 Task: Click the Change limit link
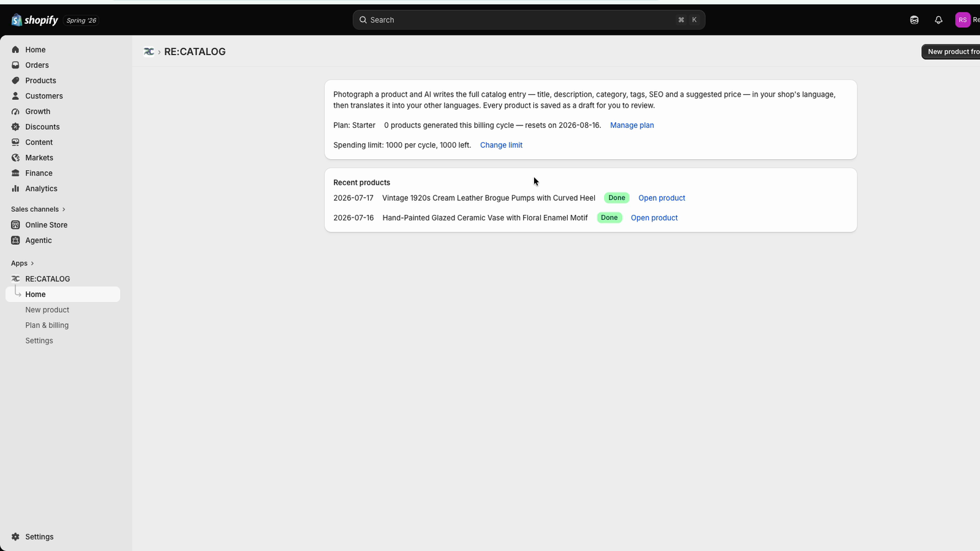click(501, 145)
